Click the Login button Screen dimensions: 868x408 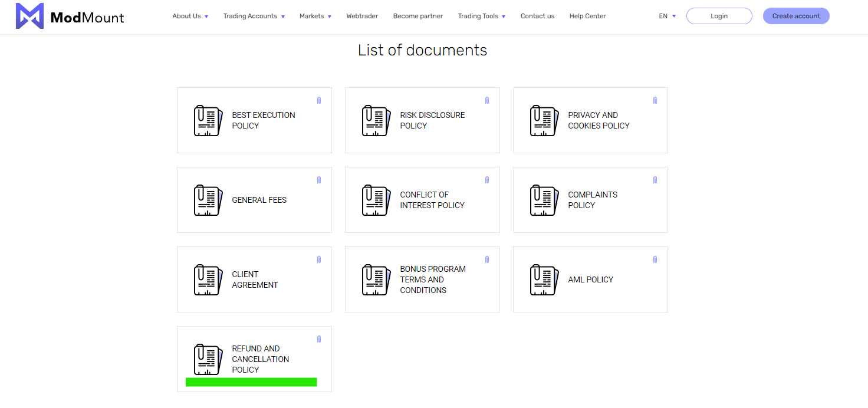click(719, 16)
